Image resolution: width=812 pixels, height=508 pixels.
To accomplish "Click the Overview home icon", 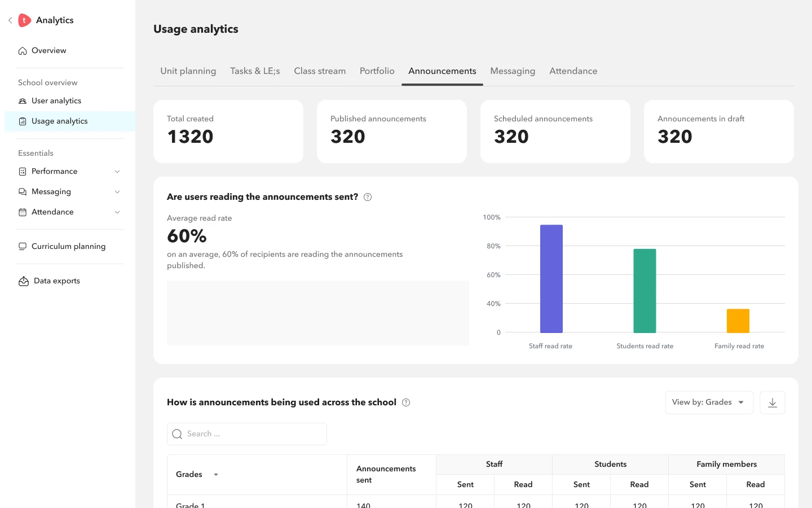I will [23, 51].
